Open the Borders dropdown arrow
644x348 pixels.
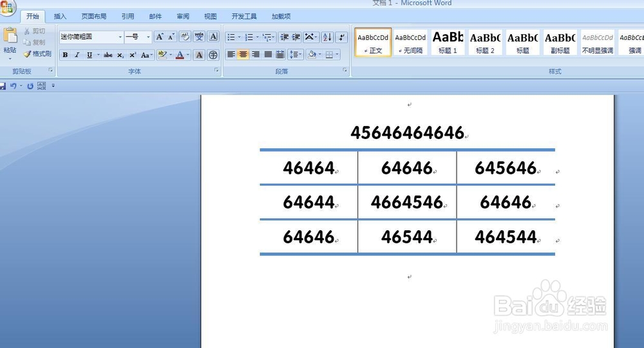pyautogui.click(x=337, y=55)
